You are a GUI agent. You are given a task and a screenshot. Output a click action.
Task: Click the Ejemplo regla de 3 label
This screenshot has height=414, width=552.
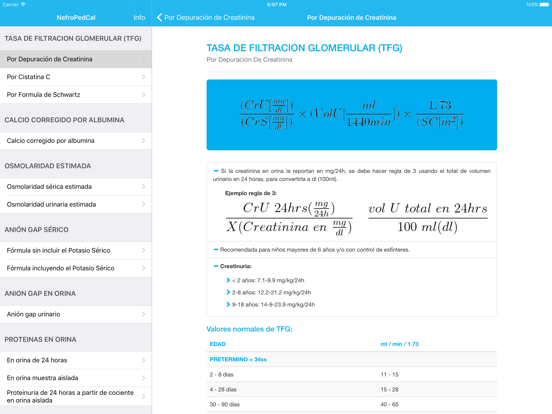pos(251,193)
